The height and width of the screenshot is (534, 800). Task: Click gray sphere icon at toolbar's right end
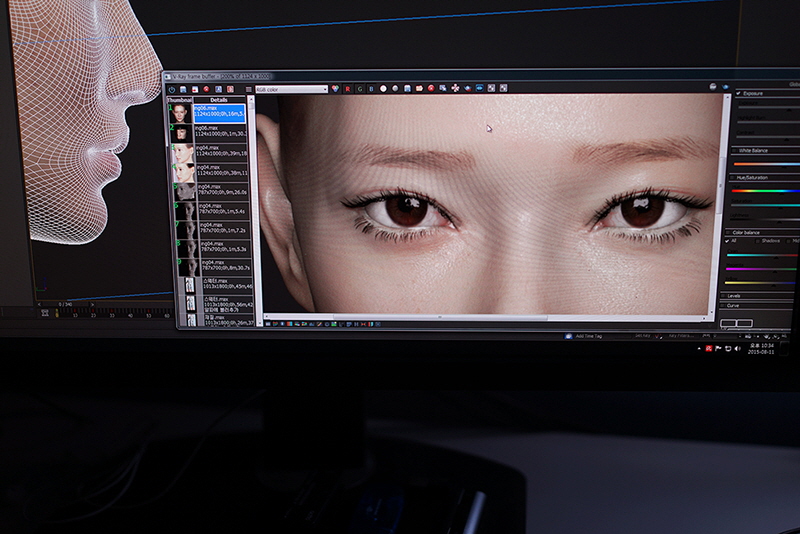(713, 87)
